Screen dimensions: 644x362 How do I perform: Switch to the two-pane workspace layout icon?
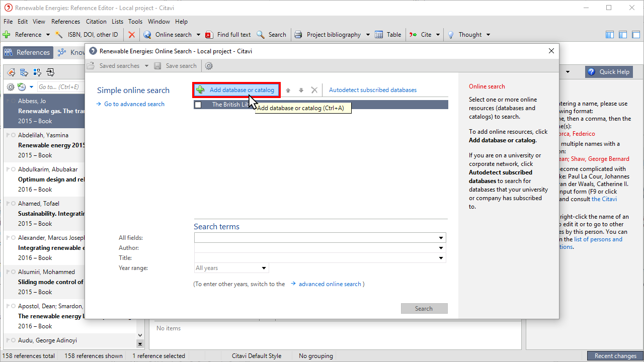pyautogui.click(x=623, y=35)
